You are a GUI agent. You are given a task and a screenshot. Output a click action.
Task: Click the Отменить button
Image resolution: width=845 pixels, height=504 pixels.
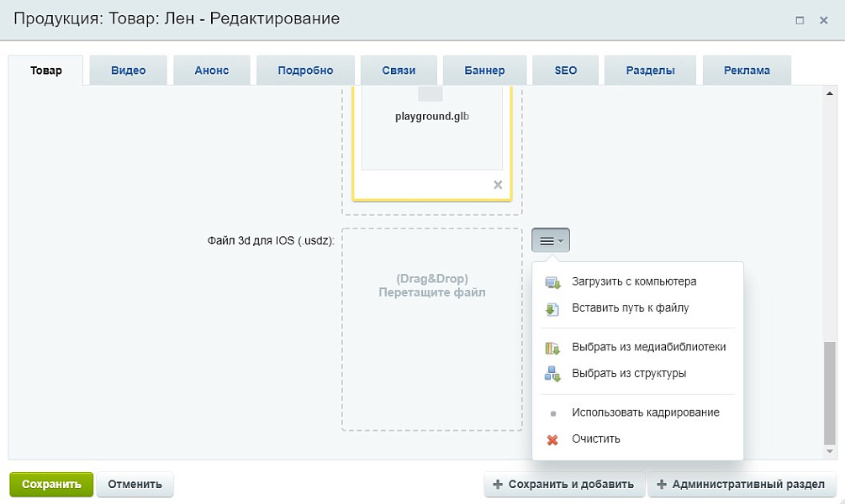pos(135,485)
